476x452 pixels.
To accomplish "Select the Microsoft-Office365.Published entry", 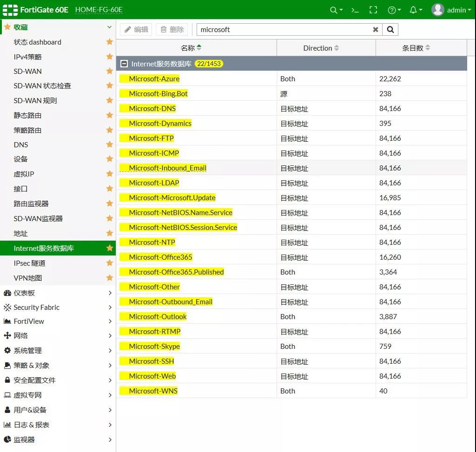I will (291, 272).
